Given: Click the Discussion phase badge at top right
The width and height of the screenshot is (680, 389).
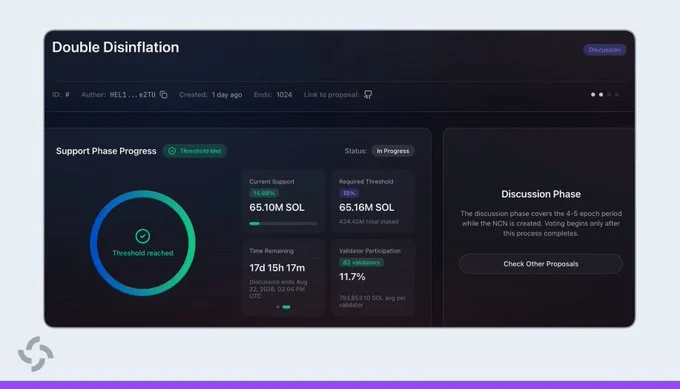Looking at the screenshot, I should [x=605, y=50].
